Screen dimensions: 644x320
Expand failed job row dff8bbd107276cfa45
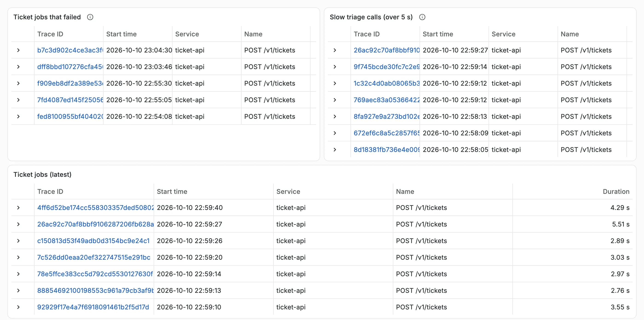pyautogui.click(x=18, y=67)
